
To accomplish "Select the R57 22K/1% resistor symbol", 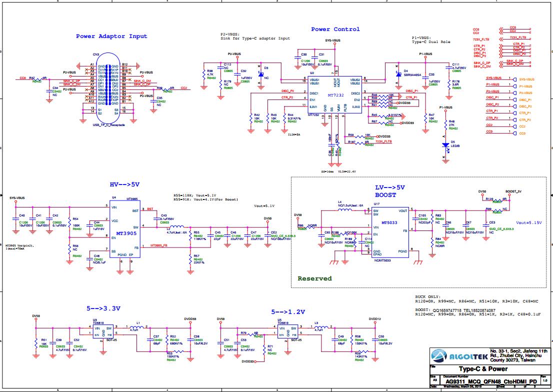I will click(190, 259).
